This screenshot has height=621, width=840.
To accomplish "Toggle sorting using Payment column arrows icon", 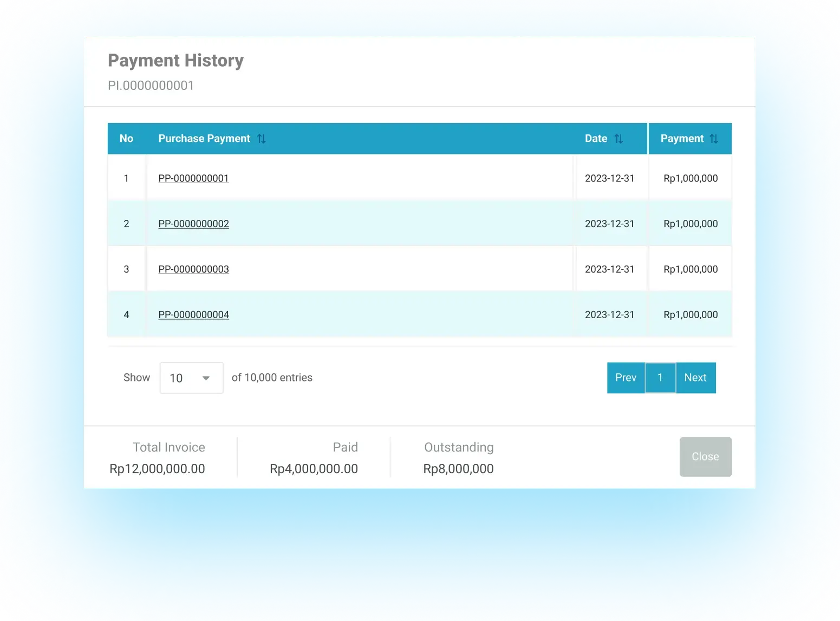I will 714,139.
